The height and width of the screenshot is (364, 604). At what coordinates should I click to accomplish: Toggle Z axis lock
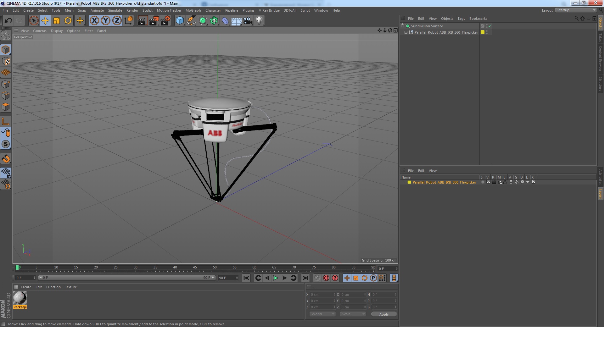tap(117, 21)
